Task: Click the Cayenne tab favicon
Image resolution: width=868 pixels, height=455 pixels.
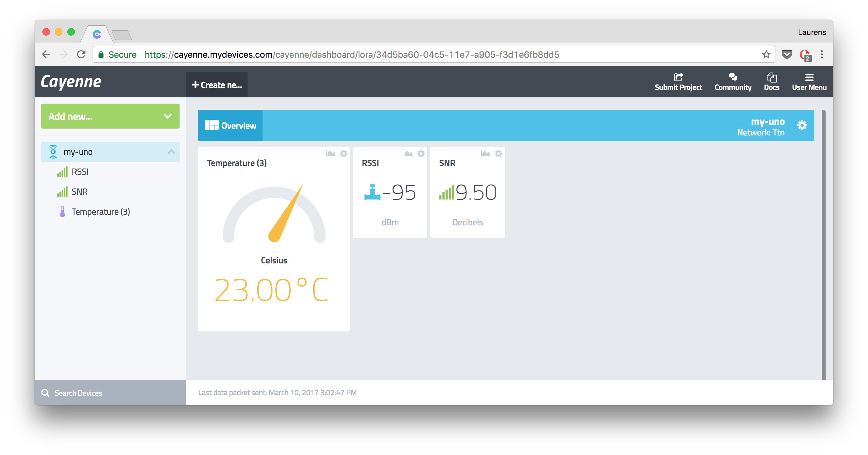Action: click(96, 34)
